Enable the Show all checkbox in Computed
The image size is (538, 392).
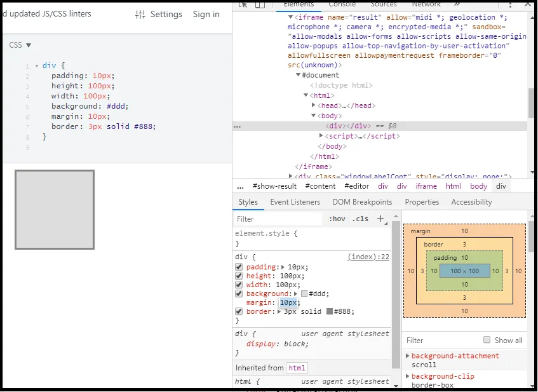(487, 340)
